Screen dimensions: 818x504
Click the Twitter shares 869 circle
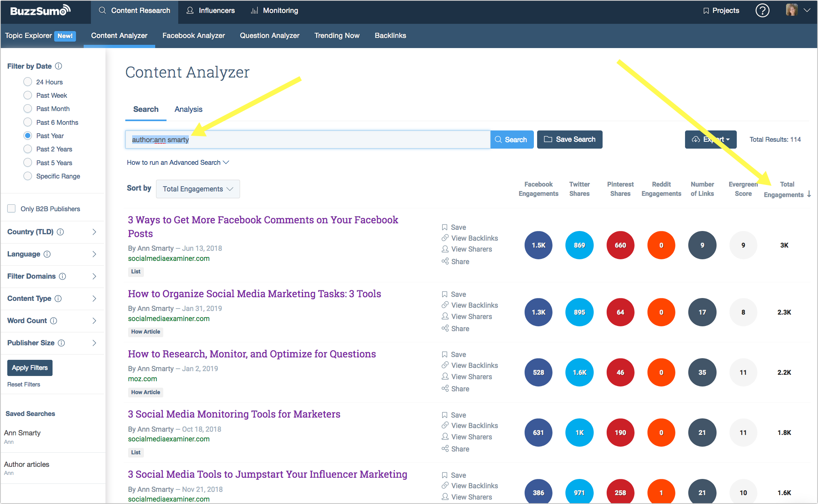pos(579,245)
